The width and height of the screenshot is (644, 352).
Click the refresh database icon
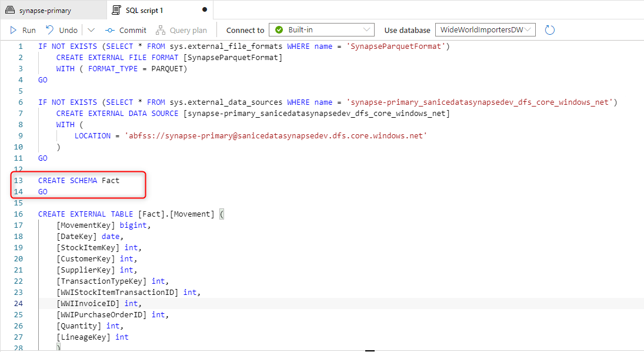pyautogui.click(x=549, y=30)
